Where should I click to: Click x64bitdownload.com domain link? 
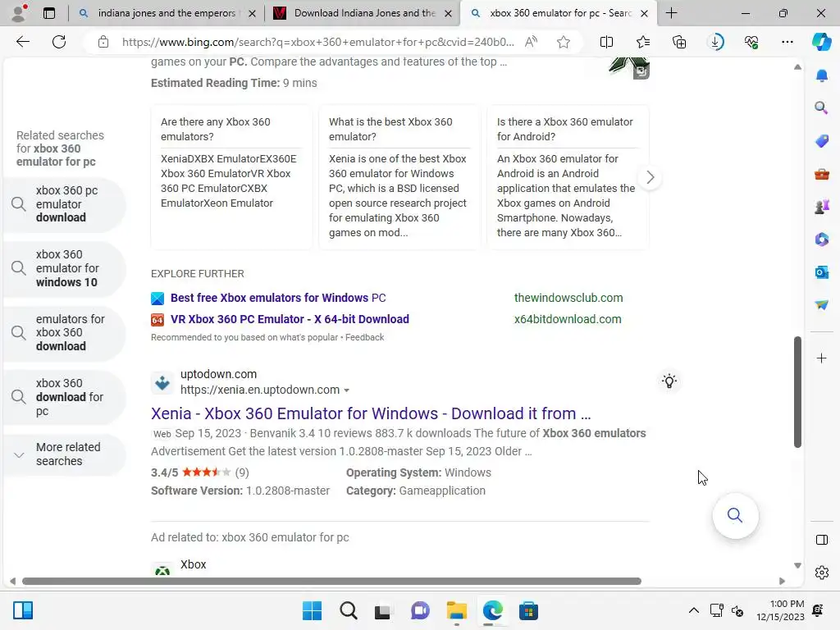click(x=568, y=319)
